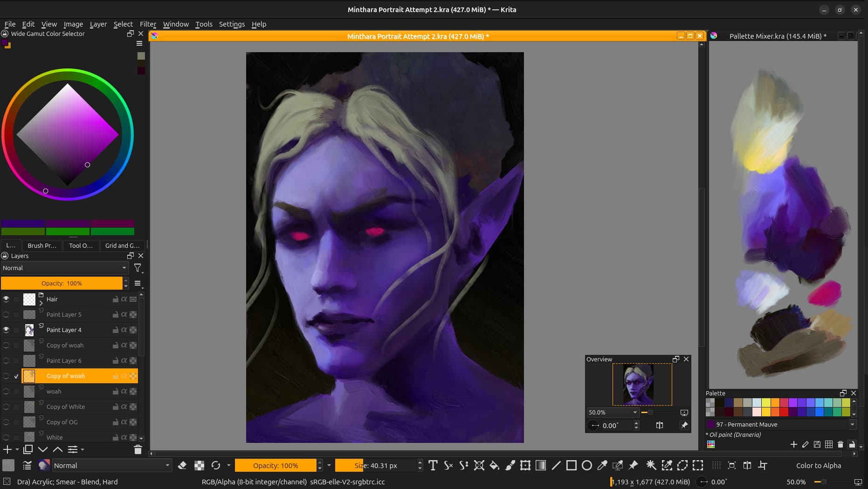Show the Paint Layer 5 layer

click(x=6, y=314)
